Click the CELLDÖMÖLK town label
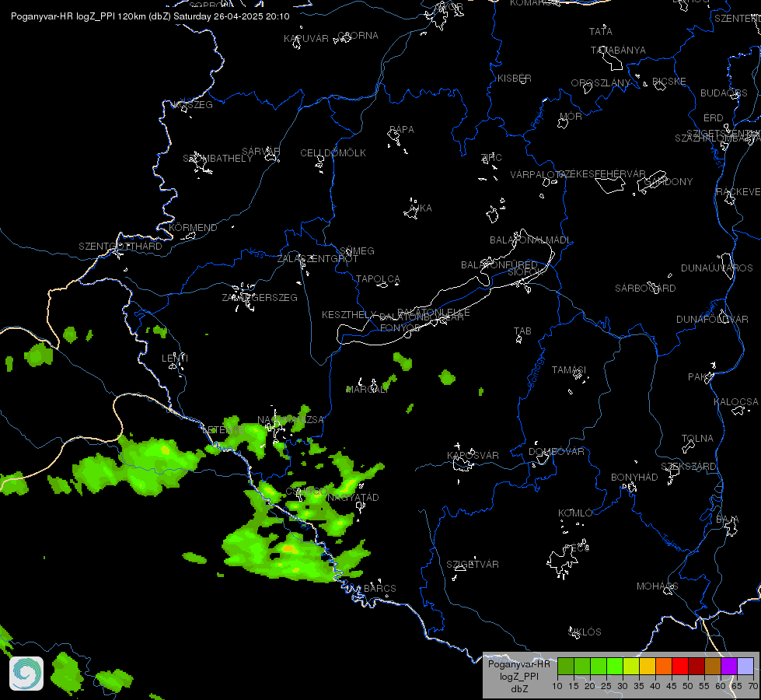 click(x=333, y=153)
